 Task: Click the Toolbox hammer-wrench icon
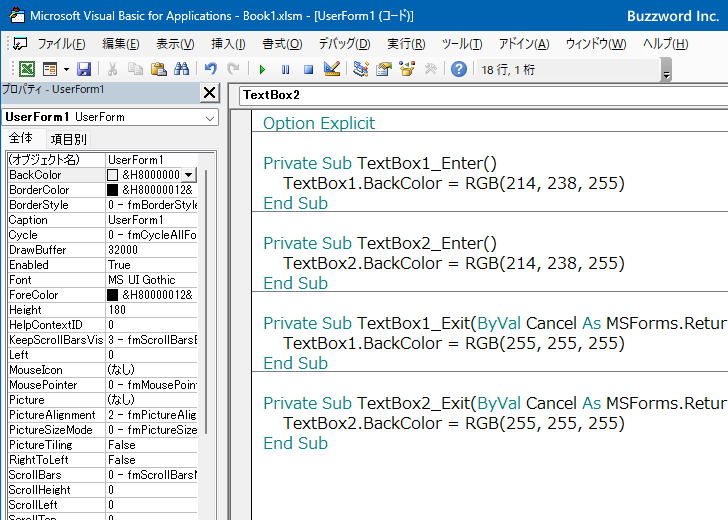pos(430,69)
